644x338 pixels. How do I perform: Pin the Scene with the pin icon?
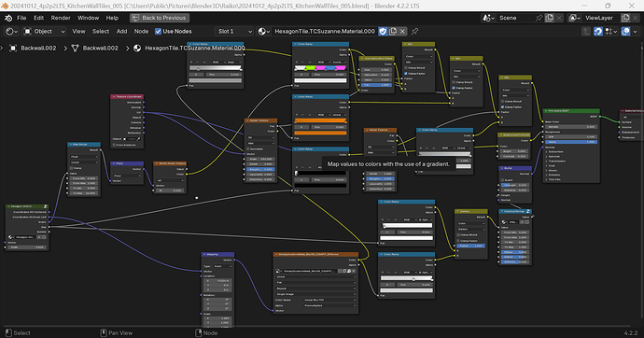click(539, 18)
